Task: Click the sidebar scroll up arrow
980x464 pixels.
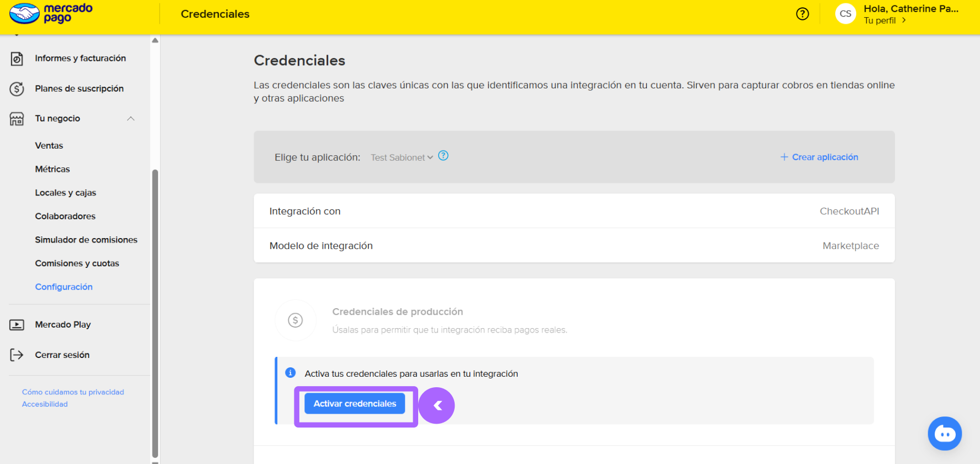Action: pos(155,40)
